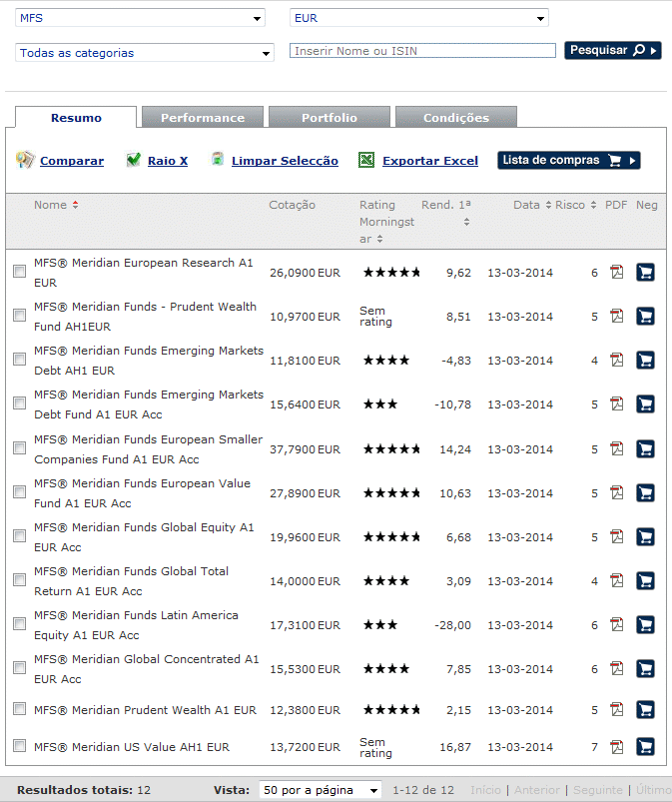
Task: Select European Value Fund A1 EUR Acc checkbox
Action: (19, 492)
